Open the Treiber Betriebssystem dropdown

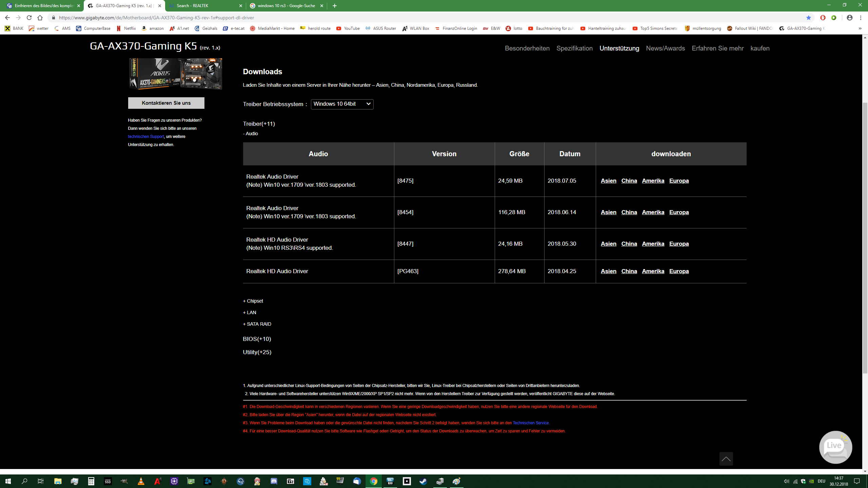point(342,104)
